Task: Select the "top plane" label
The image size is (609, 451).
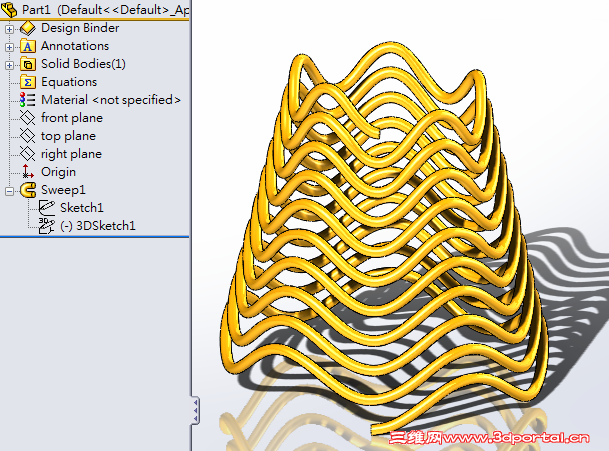Action: [x=68, y=136]
